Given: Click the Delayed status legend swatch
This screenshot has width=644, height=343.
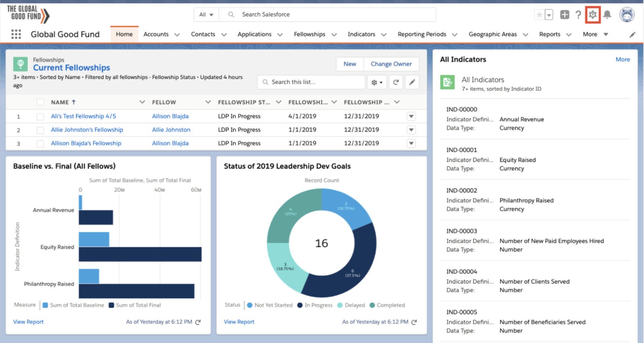Looking at the screenshot, I should (340, 305).
